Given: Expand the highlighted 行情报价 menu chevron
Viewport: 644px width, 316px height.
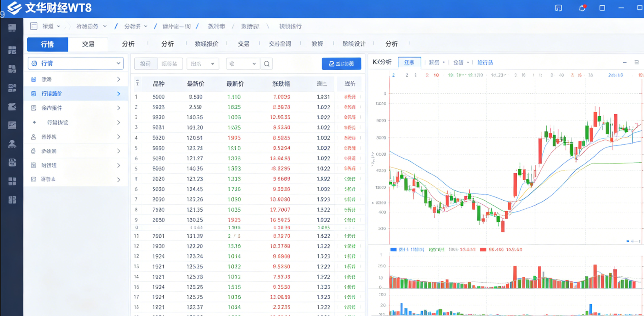Looking at the screenshot, I should pos(119,94).
